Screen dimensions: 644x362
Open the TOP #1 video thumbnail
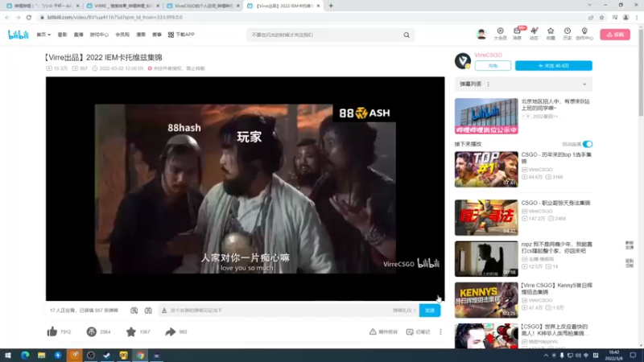point(486,169)
